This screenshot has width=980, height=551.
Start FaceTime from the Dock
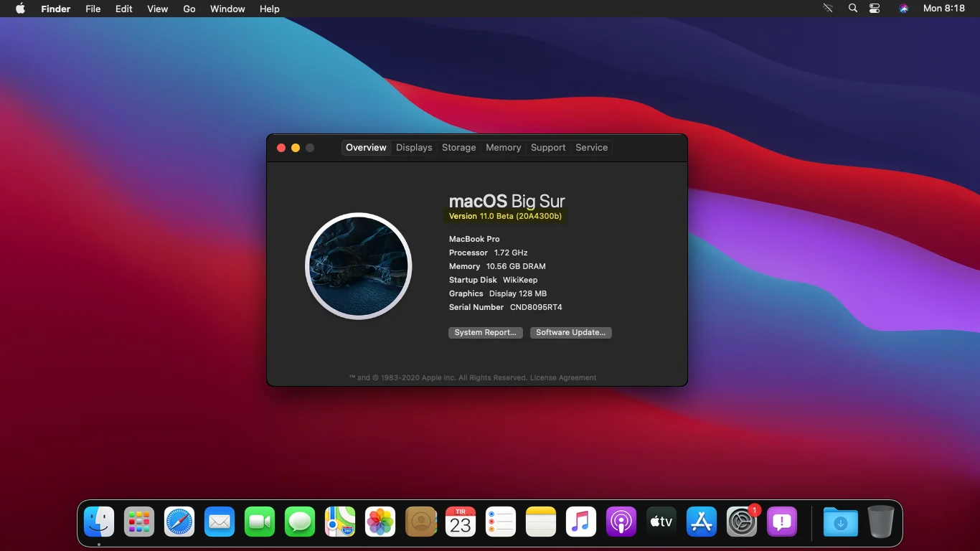[260, 522]
